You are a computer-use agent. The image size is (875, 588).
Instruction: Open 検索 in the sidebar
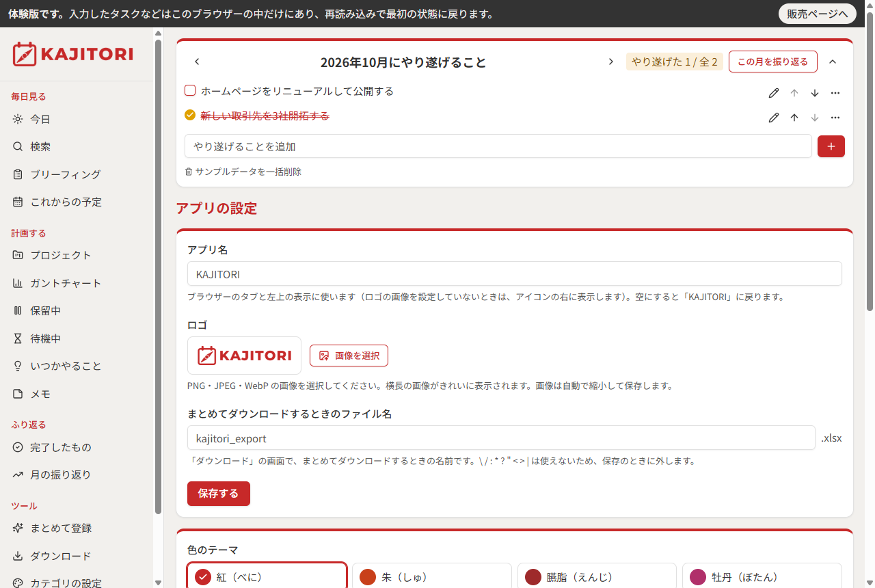pyautogui.click(x=77, y=146)
